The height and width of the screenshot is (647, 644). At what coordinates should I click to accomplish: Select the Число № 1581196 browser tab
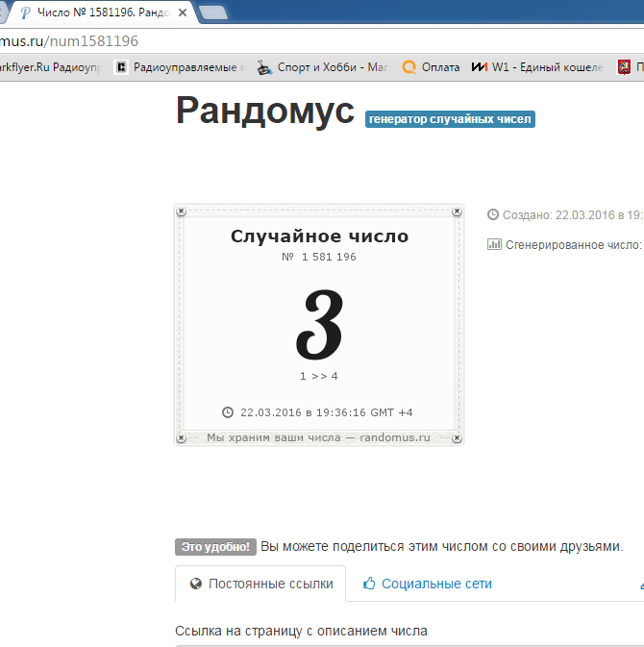click(x=96, y=13)
